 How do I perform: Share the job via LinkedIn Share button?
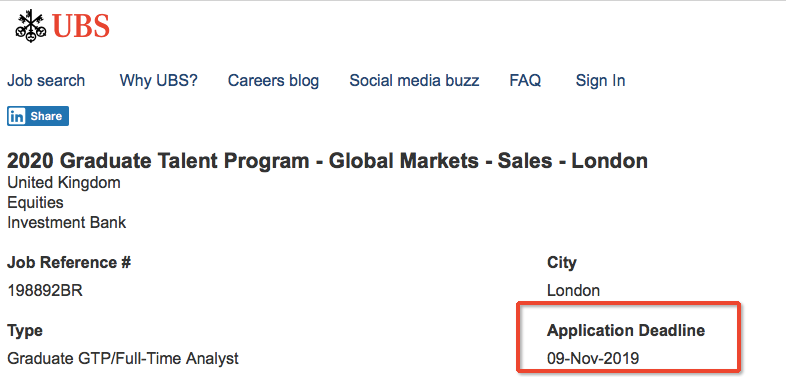38,116
